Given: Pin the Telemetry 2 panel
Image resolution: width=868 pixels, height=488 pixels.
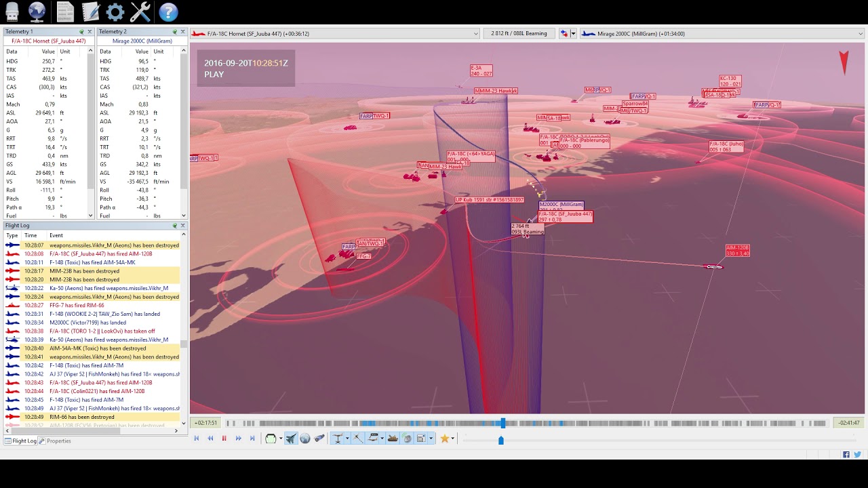Looking at the screenshot, I should click(174, 32).
